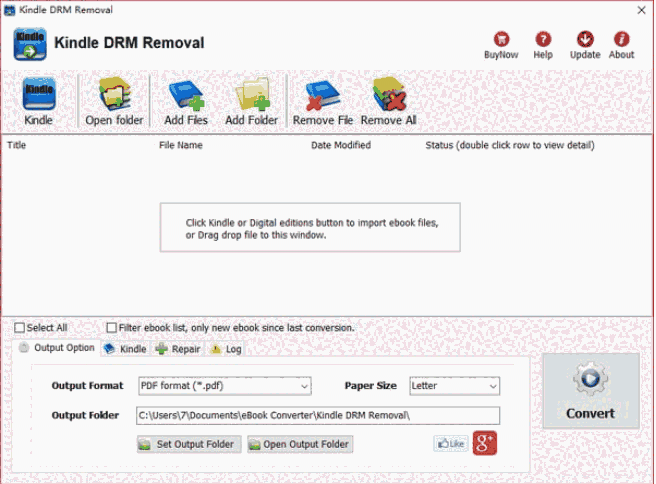The height and width of the screenshot is (484, 656).
Task: Open the BuyNow shopping cart icon
Action: point(501,39)
